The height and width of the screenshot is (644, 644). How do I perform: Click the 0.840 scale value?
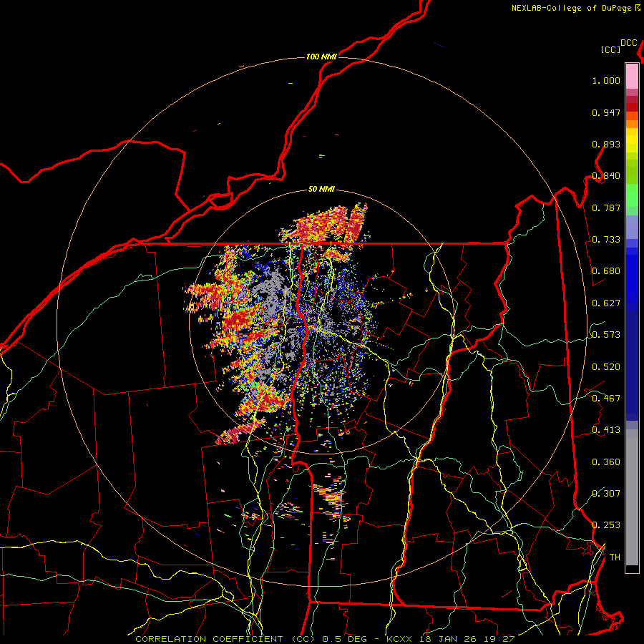click(606, 176)
